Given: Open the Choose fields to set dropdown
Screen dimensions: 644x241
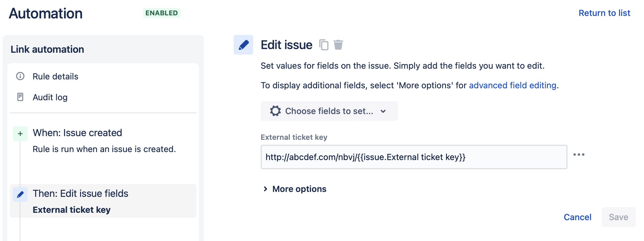Looking at the screenshot, I should click(x=329, y=111).
